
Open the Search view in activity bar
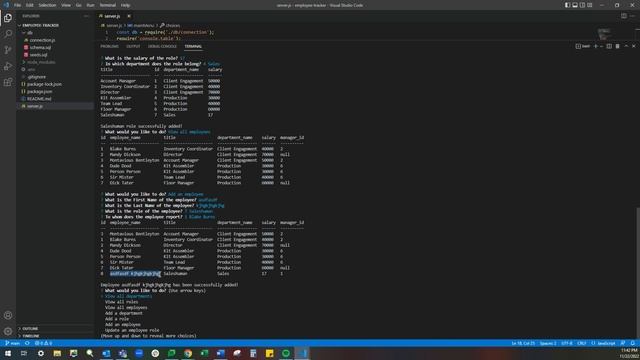click(8, 34)
